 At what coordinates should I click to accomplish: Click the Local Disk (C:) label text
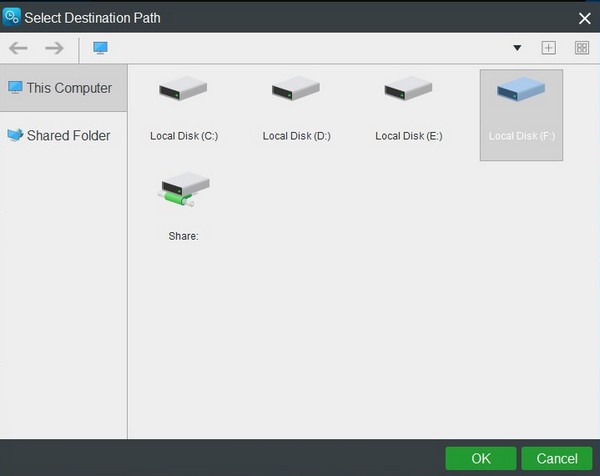pyautogui.click(x=184, y=136)
